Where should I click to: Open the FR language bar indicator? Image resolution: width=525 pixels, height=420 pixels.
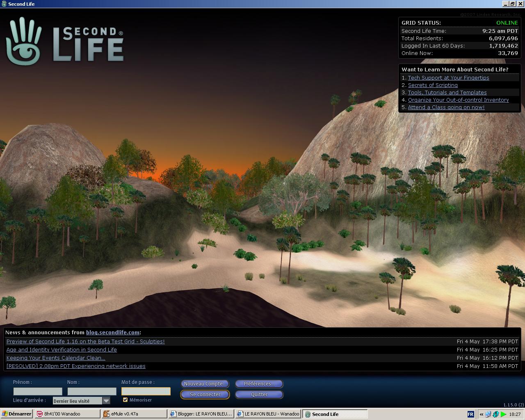[470, 414]
